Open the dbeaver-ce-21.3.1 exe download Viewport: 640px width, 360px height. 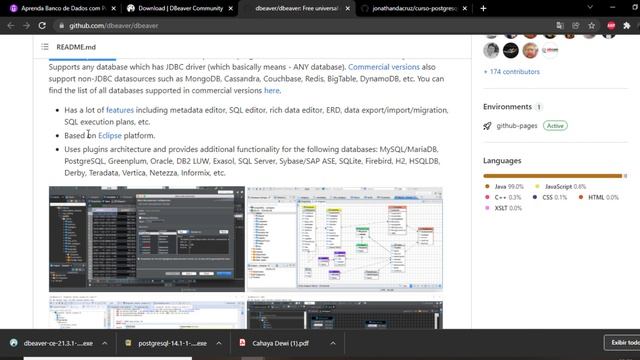[x=58, y=343]
